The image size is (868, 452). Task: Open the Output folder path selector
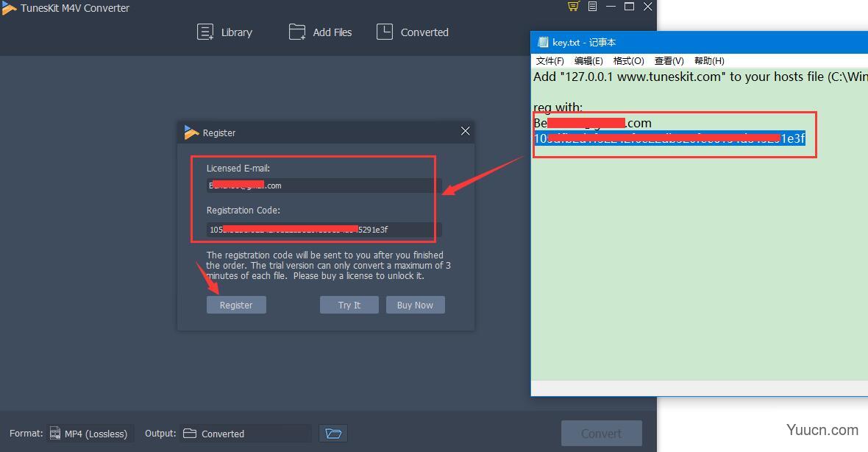pos(246,433)
